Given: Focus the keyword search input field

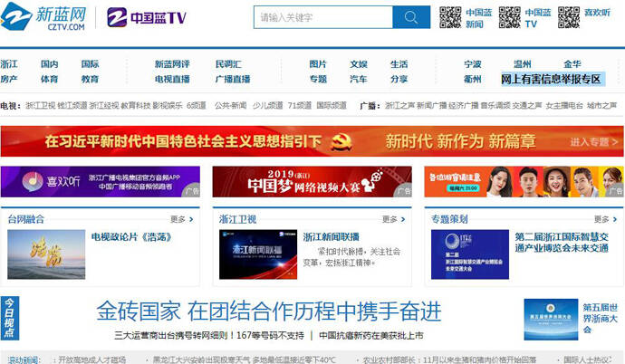Looking at the screenshot, I should [x=323, y=17].
